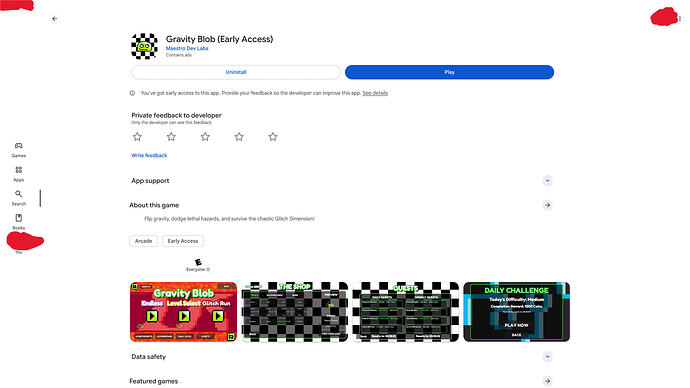This screenshot has width=690, height=388.
Task: Open the Write feedback link
Action: tap(149, 155)
